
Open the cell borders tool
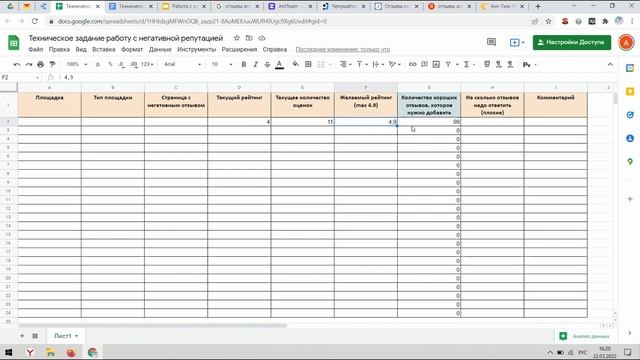pos(308,64)
